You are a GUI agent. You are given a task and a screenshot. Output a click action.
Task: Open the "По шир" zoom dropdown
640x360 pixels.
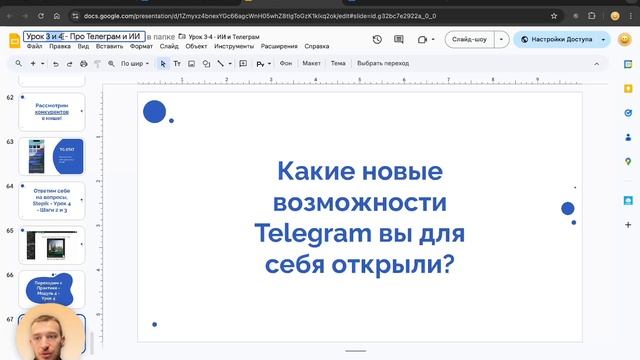(135, 64)
